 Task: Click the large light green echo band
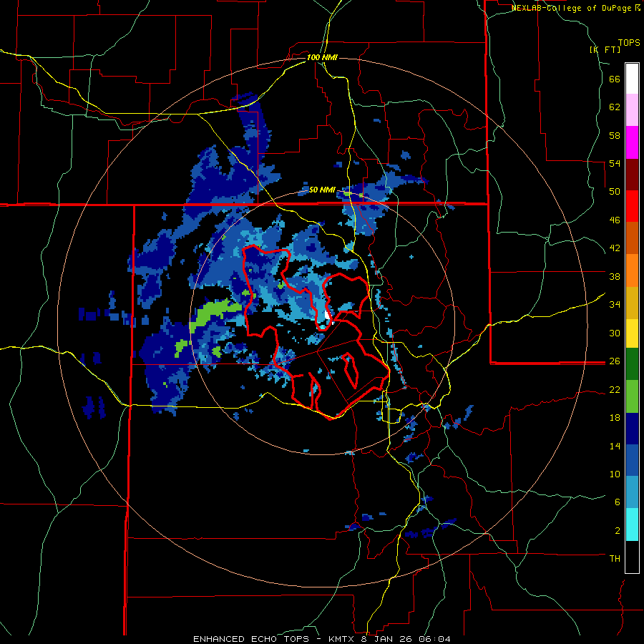[x=215, y=315]
